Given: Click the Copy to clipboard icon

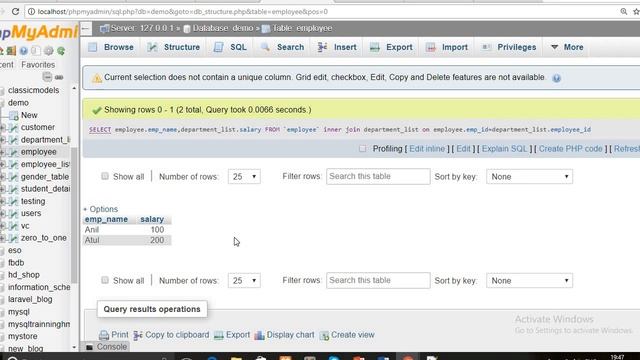Looking at the screenshot, I should (138, 335).
